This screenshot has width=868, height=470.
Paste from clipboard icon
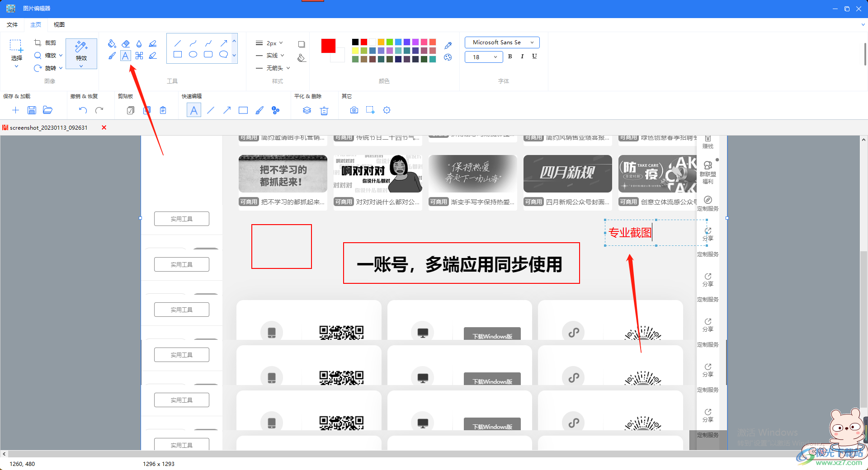tap(163, 110)
